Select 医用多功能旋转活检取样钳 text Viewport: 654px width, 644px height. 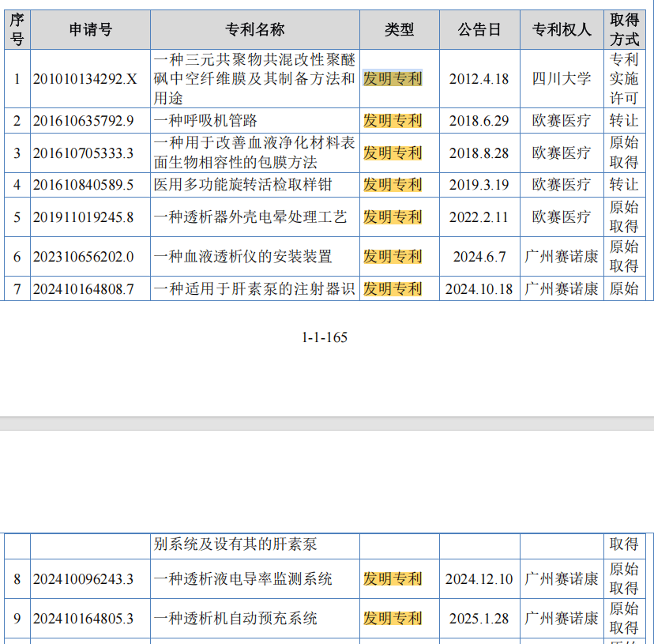coord(242,184)
